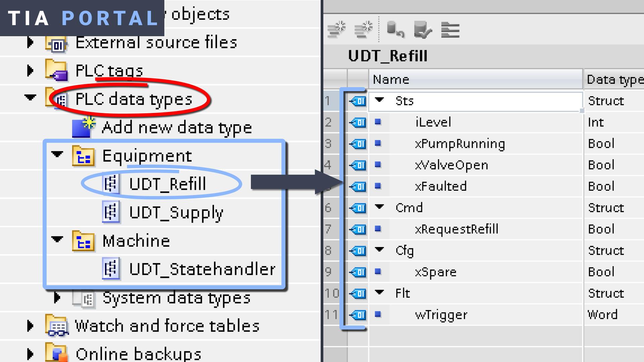
Task: Select the PLC data types folder
Action: (134, 100)
